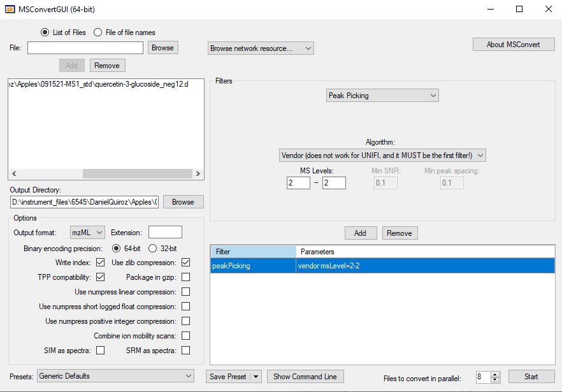Image resolution: width=562 pixels, height=392 pixels.
Task: Enable numpress positive integer compression
Action: click(x=185, y=321)
